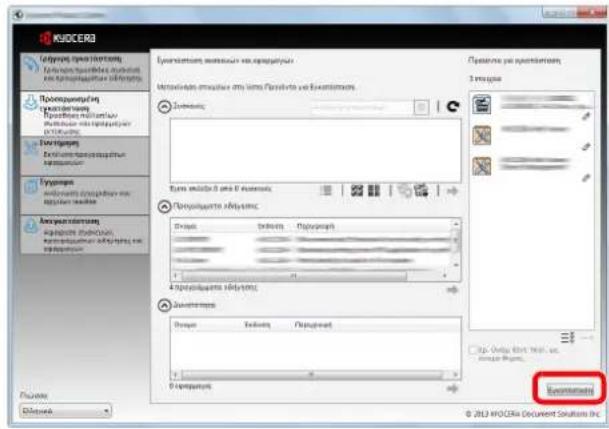Add selected utility to install list arrow
This screenshot has width=609, height=429.
452,389
